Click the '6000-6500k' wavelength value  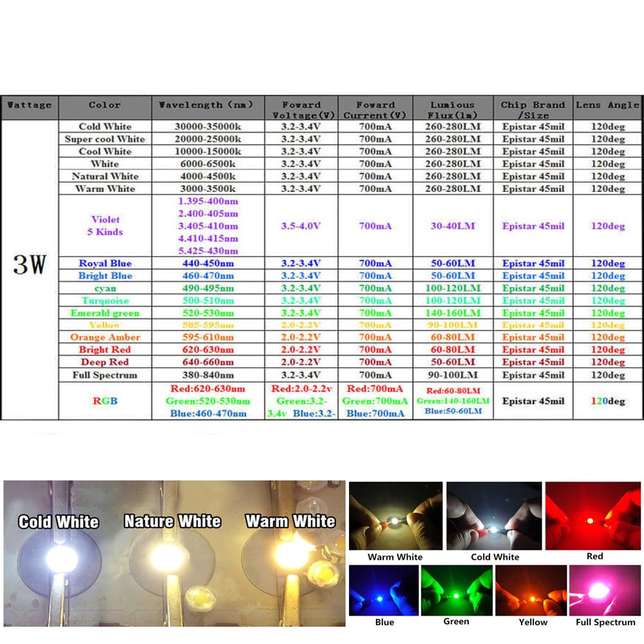pyautogui.click(x=208, y=164)
